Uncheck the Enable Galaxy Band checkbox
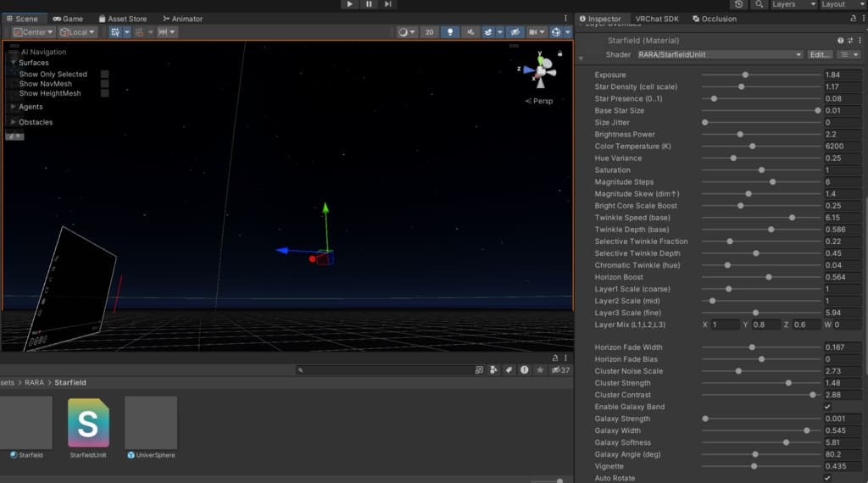The image size is (868, 483). tap(827, 407)
